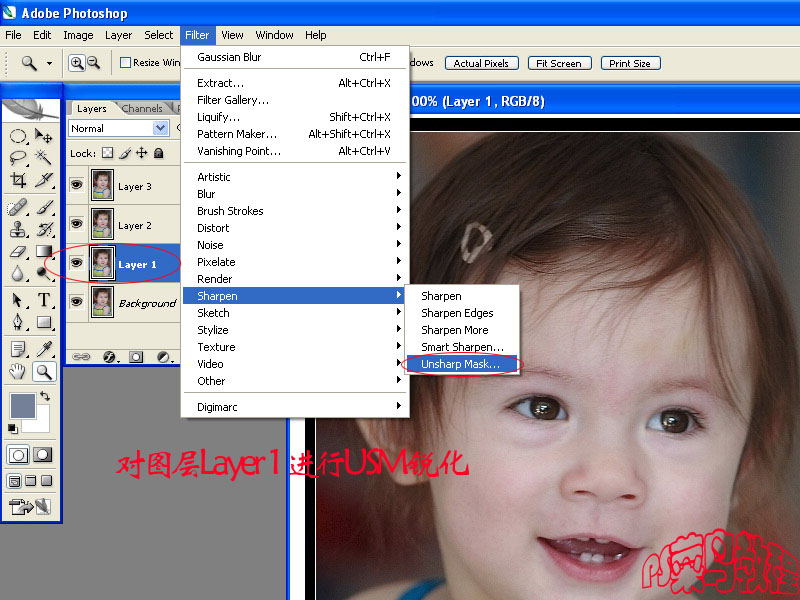Click the Zoom In magnifier option
The height and width of the screenshot is (600, 800).
pyautogui.click(x=77, y=63)
